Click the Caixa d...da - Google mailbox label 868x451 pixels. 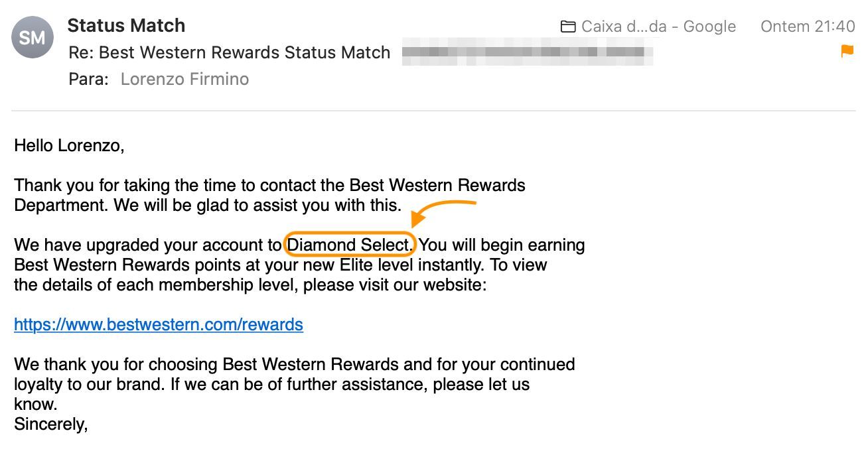pos(658,27)
